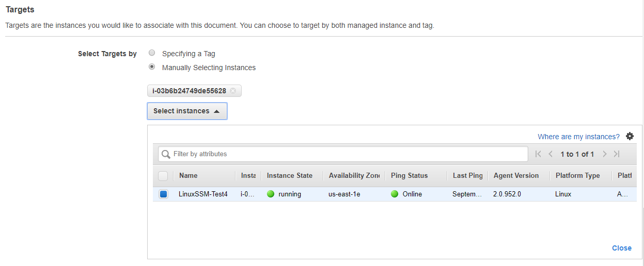Sort by the Agent Version column
This screenshot has width=644, height=266.
pos(516,176)
